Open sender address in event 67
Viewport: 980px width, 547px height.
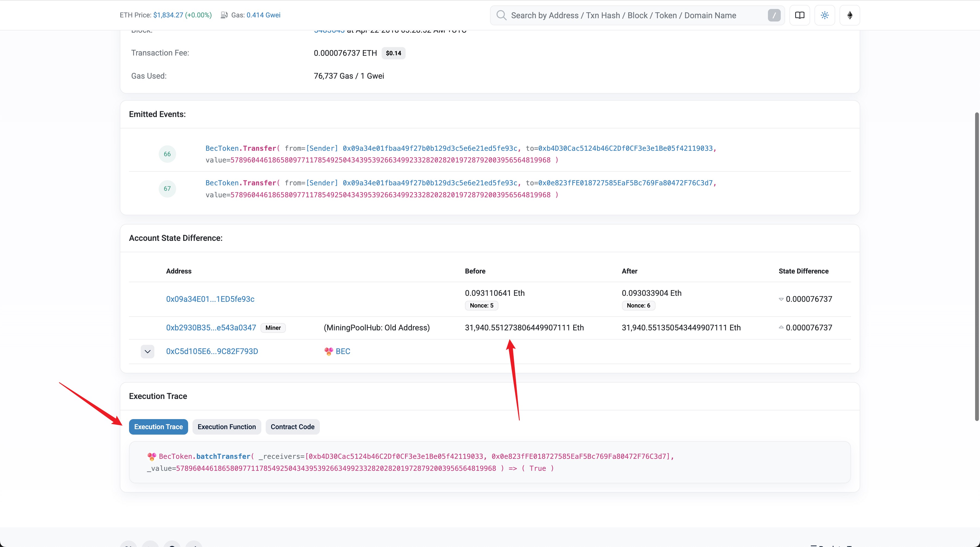(430, 183)
